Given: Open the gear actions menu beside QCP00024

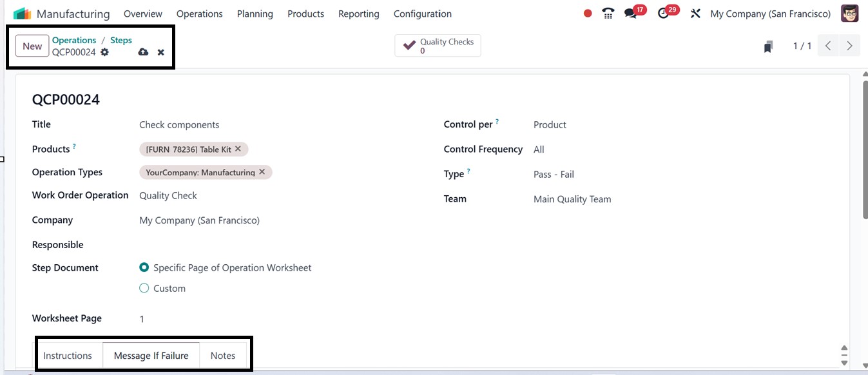Looking at the screenshot, I should 104,52.
